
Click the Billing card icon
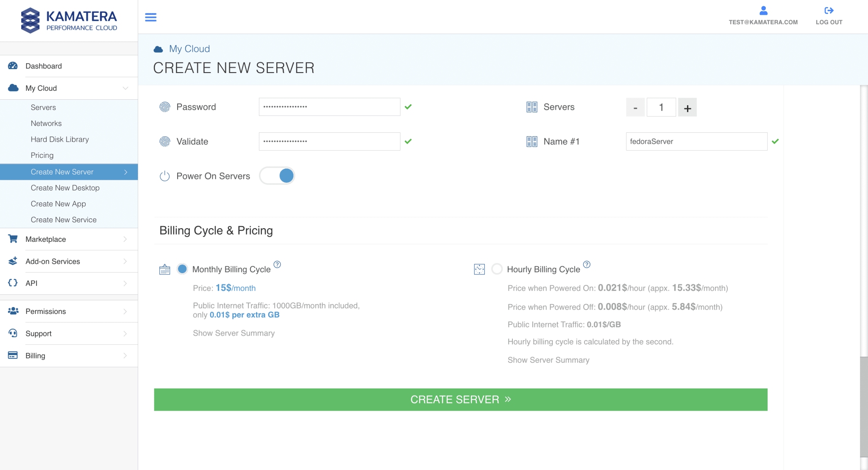point(13,355)
